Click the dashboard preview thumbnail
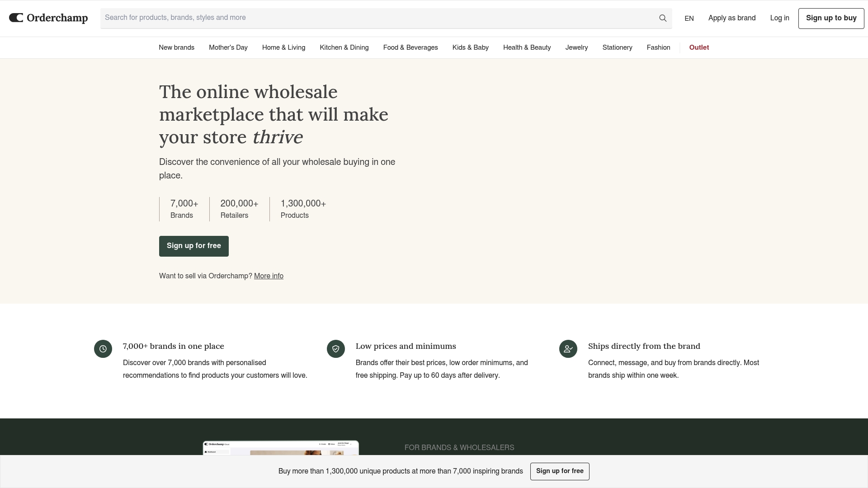This screenshot has width=868, height=488. [281, 448]
